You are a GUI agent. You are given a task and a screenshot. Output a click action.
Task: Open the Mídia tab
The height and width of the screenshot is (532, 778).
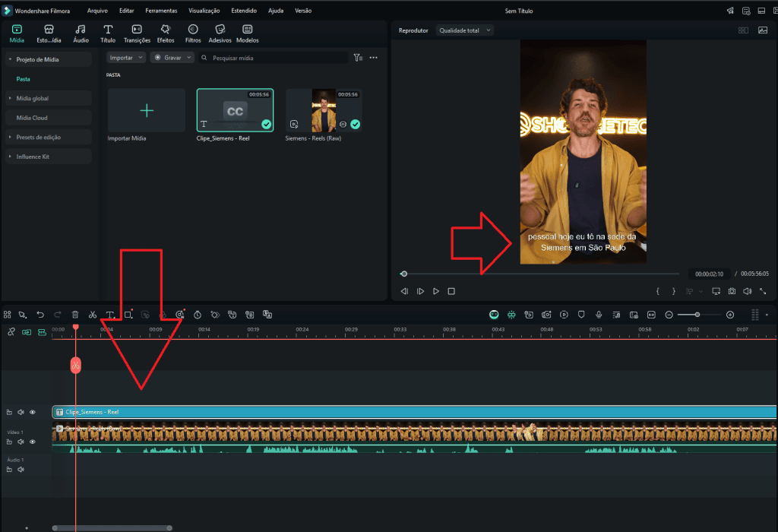point(17,33)
